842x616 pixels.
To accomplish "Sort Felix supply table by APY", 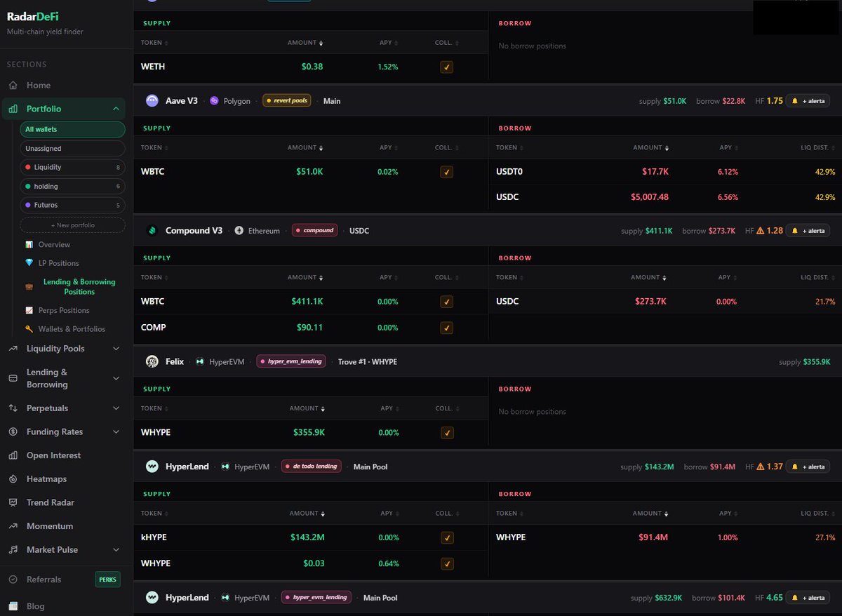I will coord(389,408).
